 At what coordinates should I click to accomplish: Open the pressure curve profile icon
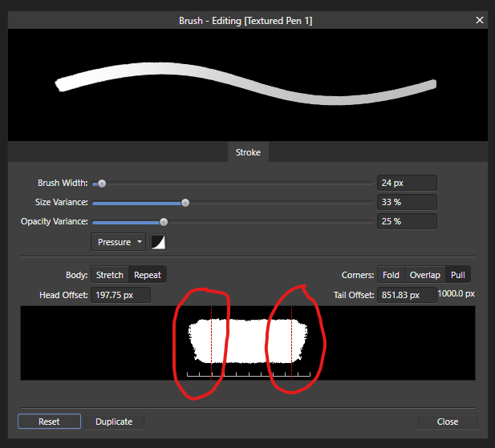tap(158, 242)
